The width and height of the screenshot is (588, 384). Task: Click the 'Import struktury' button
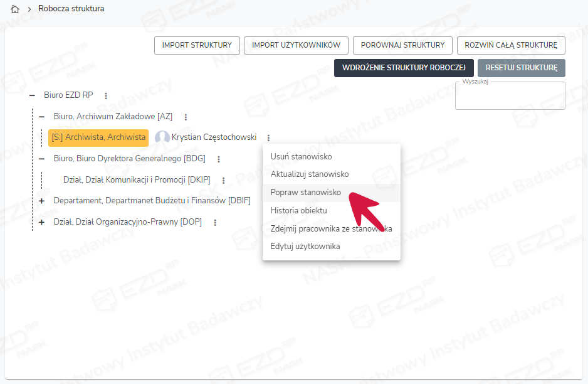point(197,45)
